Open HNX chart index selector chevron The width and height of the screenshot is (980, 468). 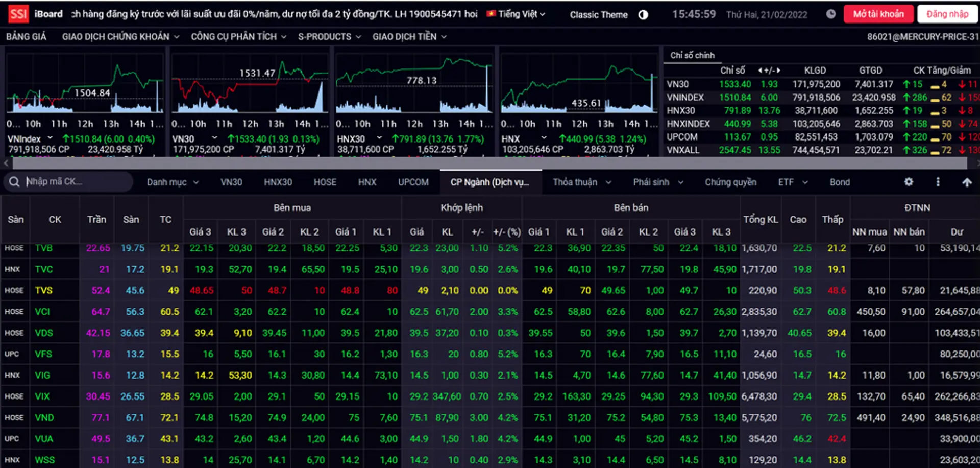tap(544, 138)
